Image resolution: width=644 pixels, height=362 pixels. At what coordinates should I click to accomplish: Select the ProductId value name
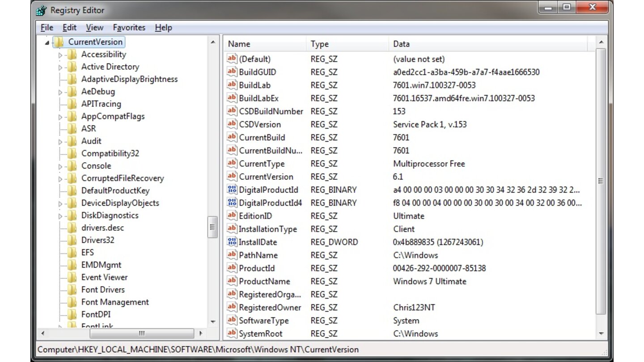257,268
